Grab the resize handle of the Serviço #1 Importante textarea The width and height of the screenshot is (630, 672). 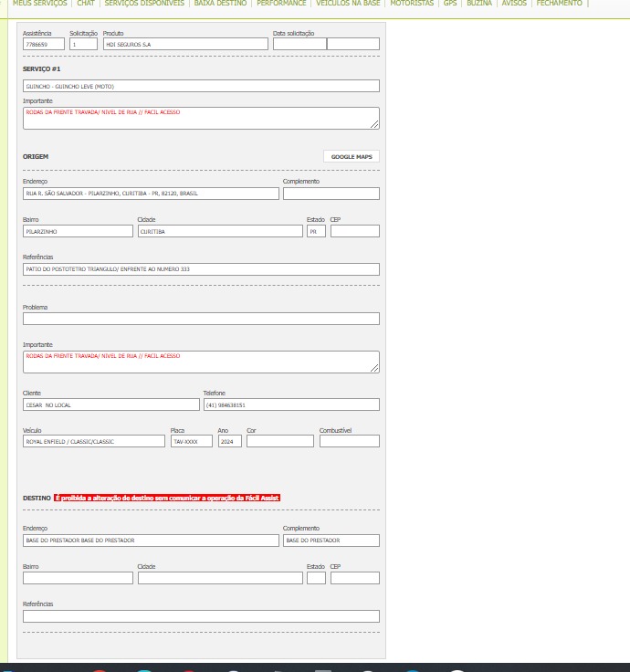click(x=374, y=124)
